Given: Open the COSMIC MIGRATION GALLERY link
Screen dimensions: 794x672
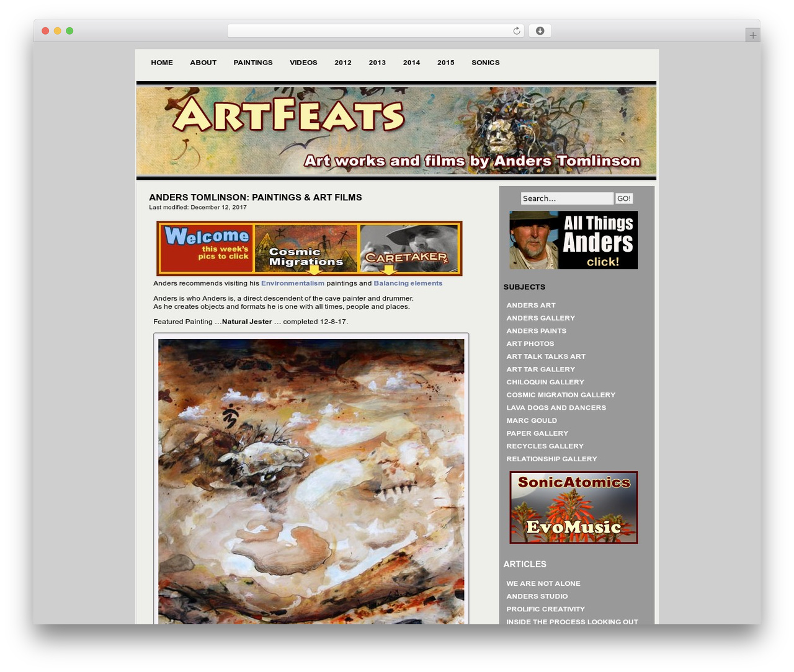Looking at the screenshot, I should (561, 395).
